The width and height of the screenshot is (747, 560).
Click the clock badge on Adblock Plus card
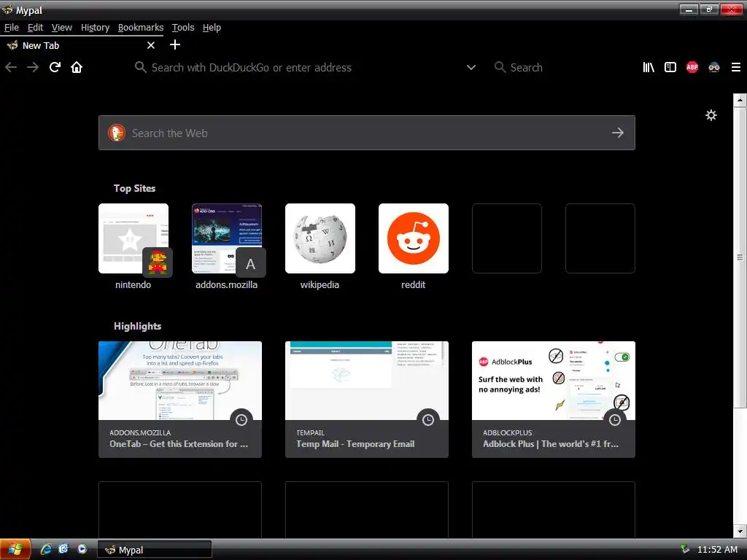[615, 419]
